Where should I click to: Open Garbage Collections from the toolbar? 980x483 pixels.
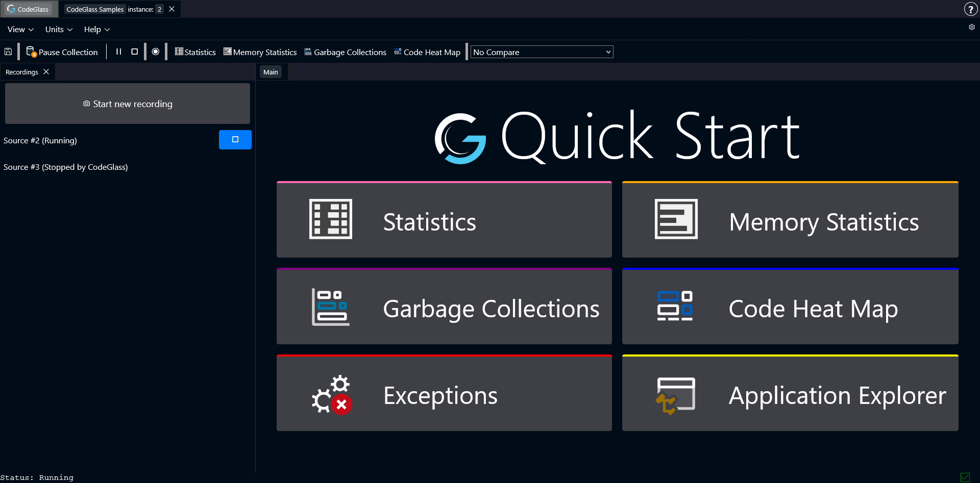345,52
